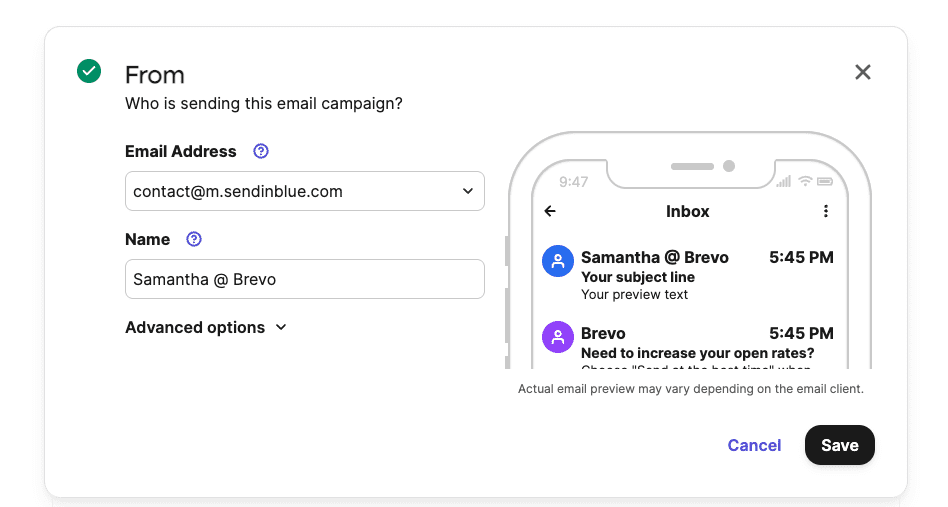This screenshot has width=948, height=507.
Task: Click the Name input with Samantha @ Brevo
Action: [305, 279]
